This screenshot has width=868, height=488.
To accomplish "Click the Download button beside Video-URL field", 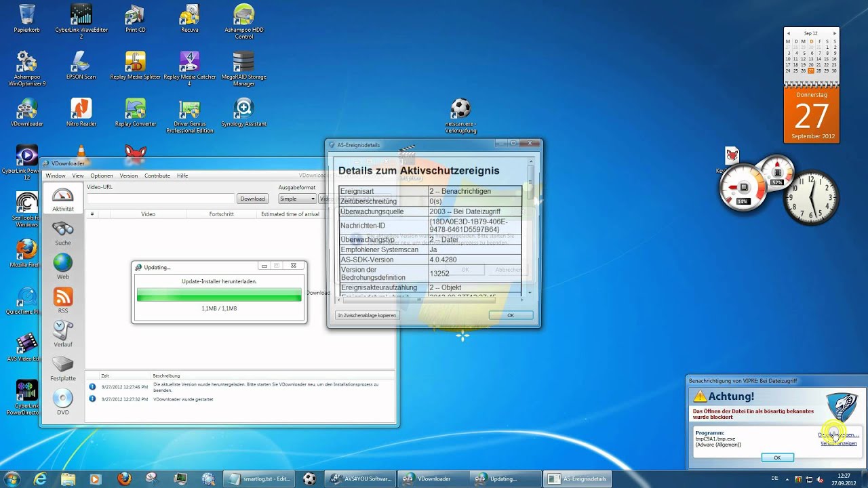I will pyautogui.click(x=252, y=199).
